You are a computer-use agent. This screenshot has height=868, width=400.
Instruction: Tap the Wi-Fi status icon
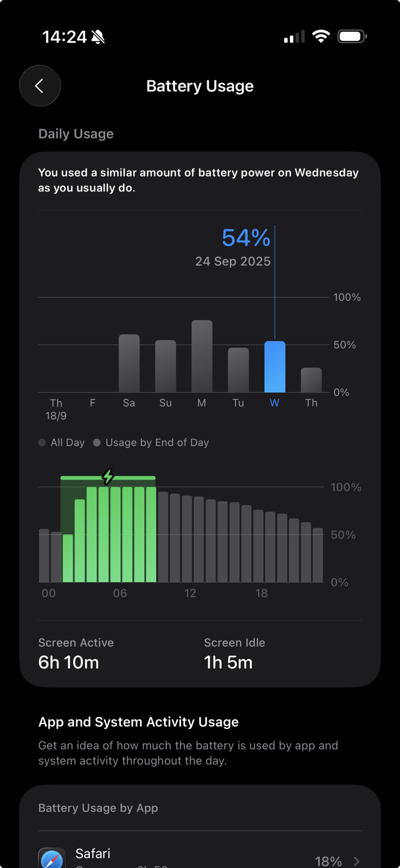321,36
